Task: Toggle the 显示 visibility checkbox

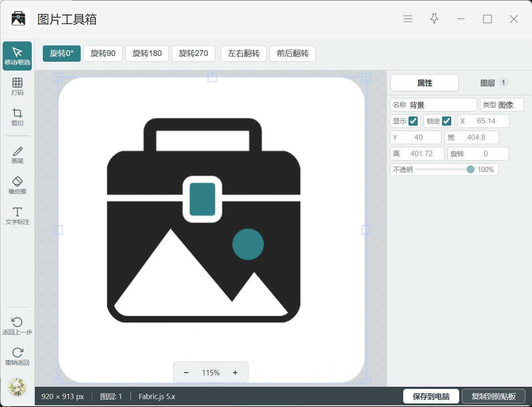Action: coord(413,121)
